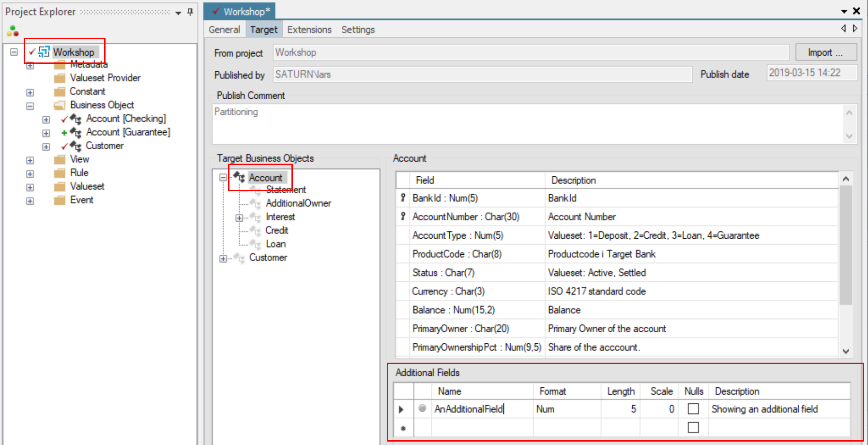Expand the Customer target business object
This screenshot has width=868, height=445.
coord(223,259)
